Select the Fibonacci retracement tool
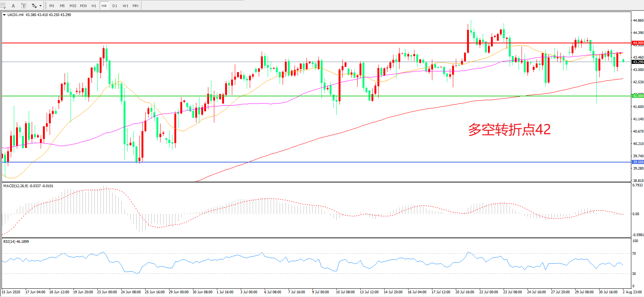 pyautogui.click(x=3, y=6)
